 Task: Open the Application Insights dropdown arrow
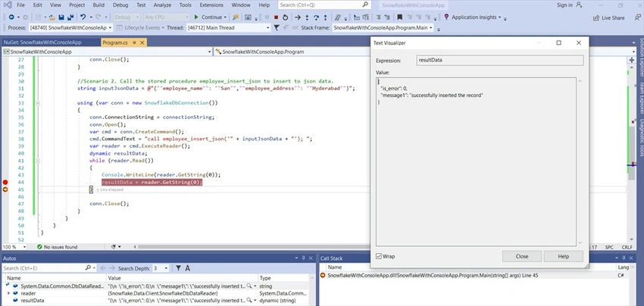coord(500,17)
